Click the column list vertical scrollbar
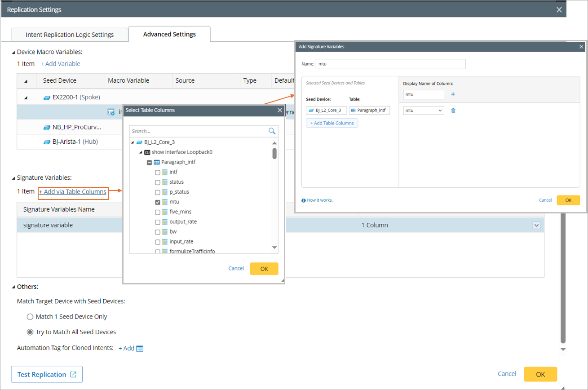Image resolution: width=588 pixels, height=390 pixels. click(274, 154)
